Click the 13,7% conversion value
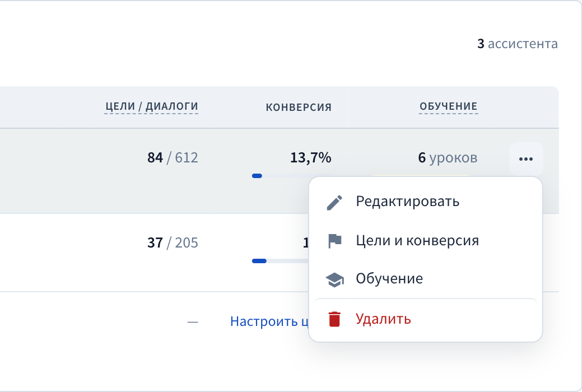582x392 pixels. pyautogui.click(x=311, y=158)
